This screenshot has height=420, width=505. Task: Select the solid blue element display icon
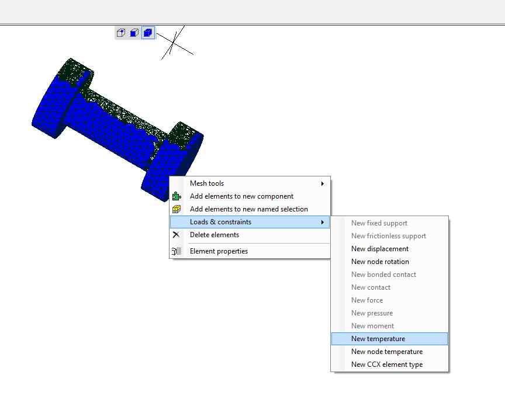point(148,33)
